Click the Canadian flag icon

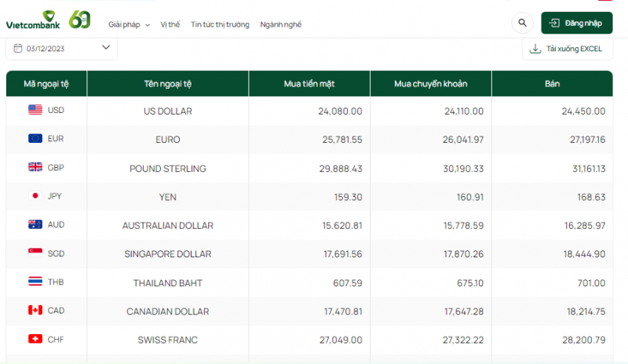click(x=35, y=311)
